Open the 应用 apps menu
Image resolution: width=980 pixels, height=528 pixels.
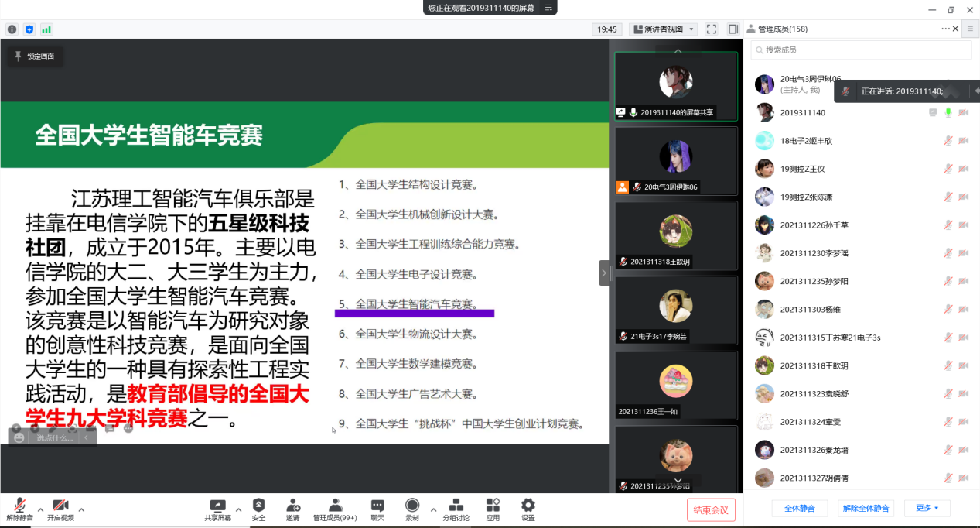pos(493,509)
